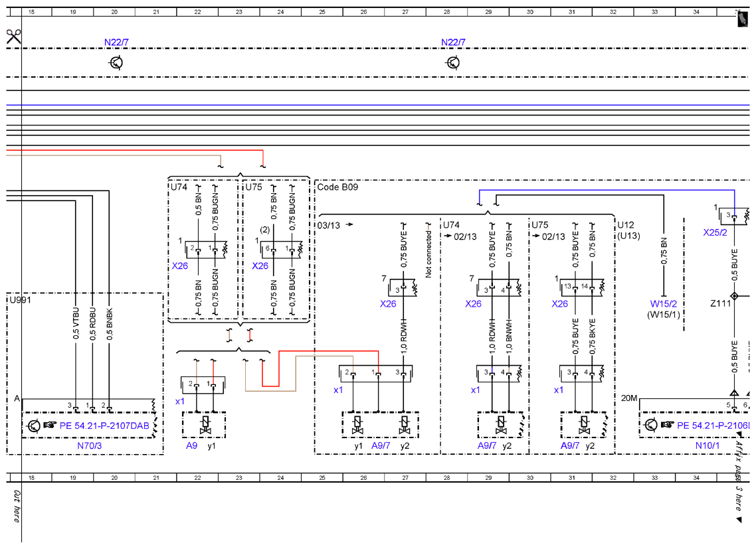Screen dimensions: 756x549
Task: Click the transistor symbol under right N22/7
Action: 452,62
